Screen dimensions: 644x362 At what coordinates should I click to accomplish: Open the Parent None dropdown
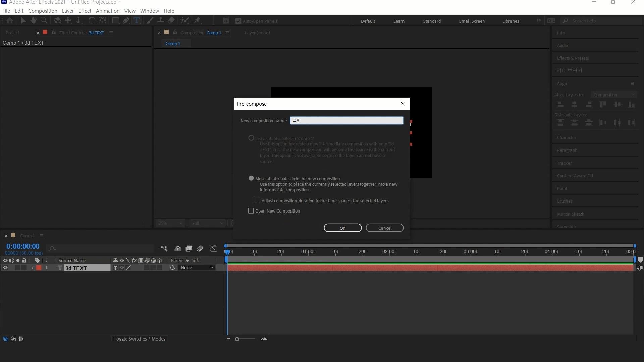197,268
